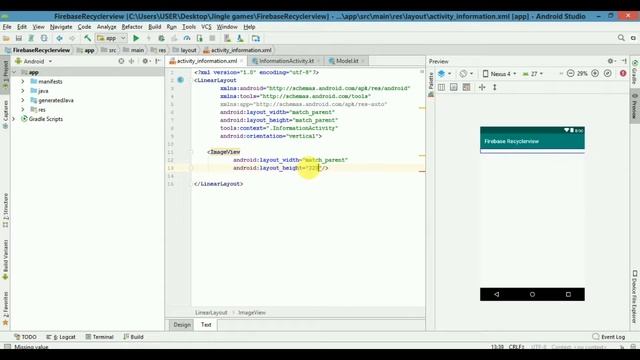Open the Logcat tool window
The image size is (640, 360).
pos(61,337)
